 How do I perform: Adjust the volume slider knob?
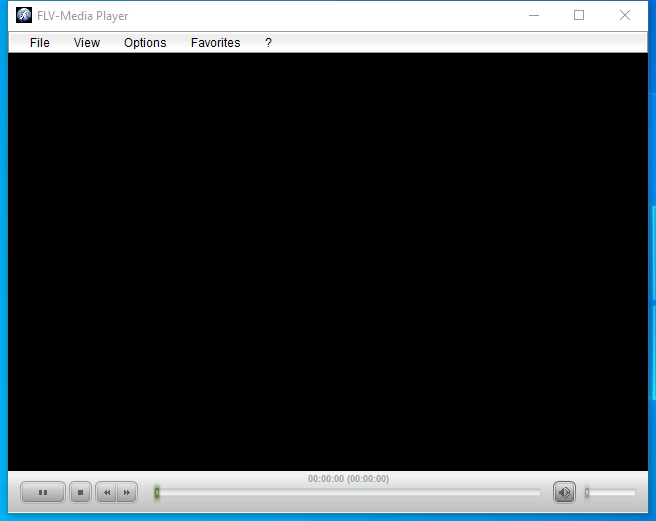(587, 493)
